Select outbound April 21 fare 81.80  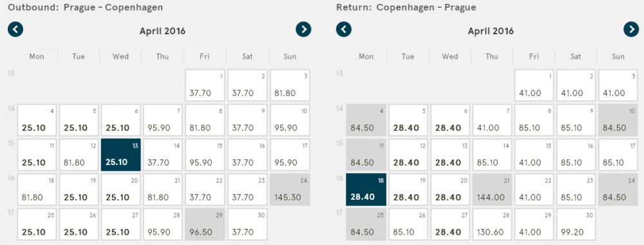pyautogui.click(x=163, y=190)
